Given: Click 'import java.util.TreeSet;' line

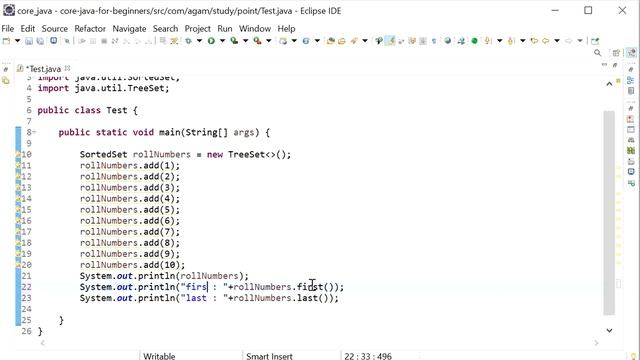Looking at the screenshot, I should pyautogui.click(x=103, y=88).
